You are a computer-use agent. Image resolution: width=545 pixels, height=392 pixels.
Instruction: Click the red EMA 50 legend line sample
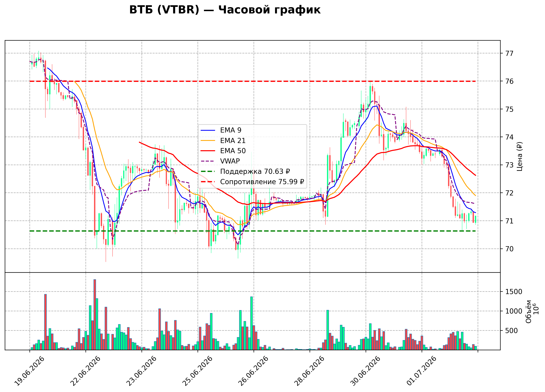tap(208, 151)
